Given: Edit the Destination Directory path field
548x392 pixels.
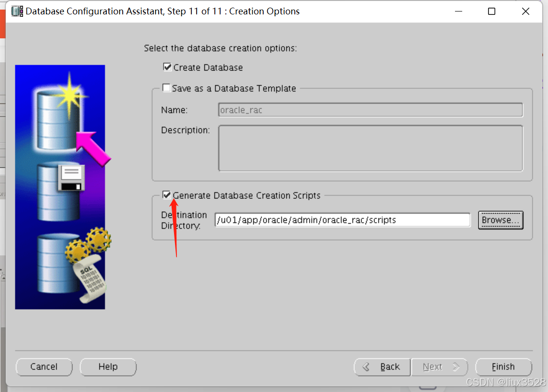Looking at the screenshot, I should (x=342, y=220).
